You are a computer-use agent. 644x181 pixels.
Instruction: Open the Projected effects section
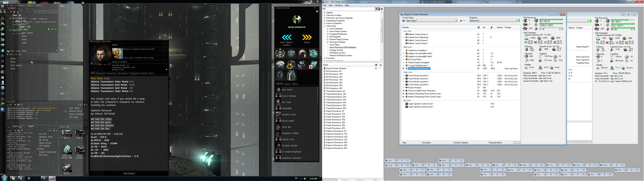coord(495,142)
